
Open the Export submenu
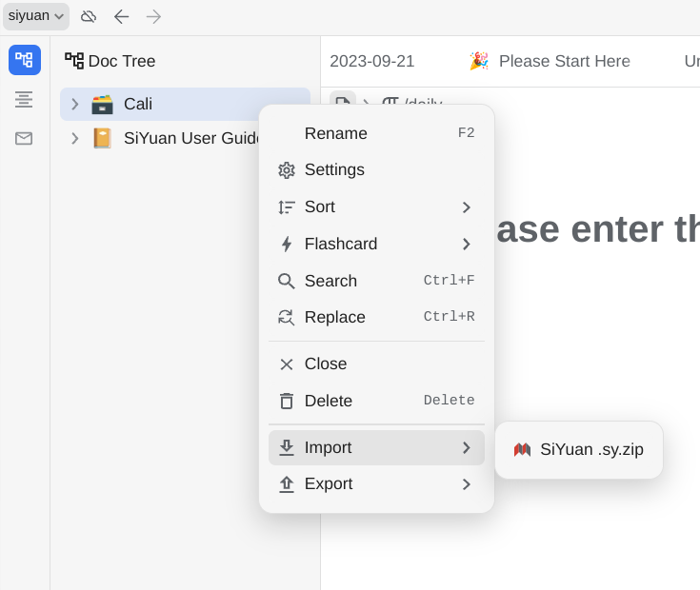coord(376,483)
